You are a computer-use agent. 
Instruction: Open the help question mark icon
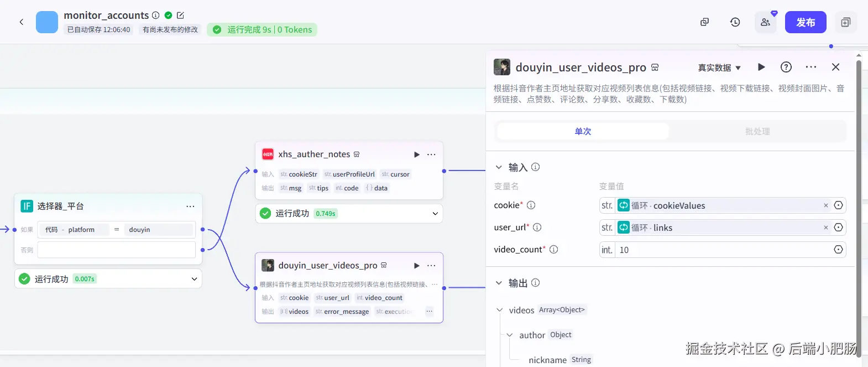pos(786,67)
